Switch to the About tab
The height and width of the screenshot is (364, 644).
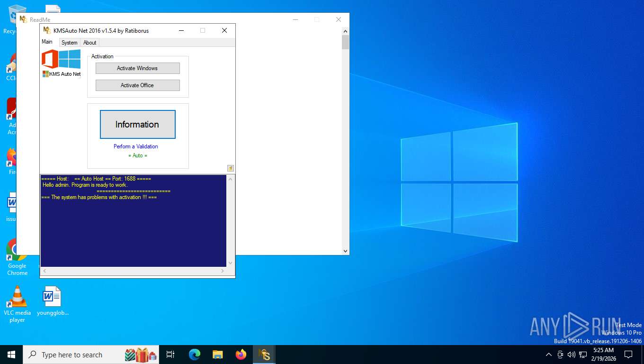(89, 43)
